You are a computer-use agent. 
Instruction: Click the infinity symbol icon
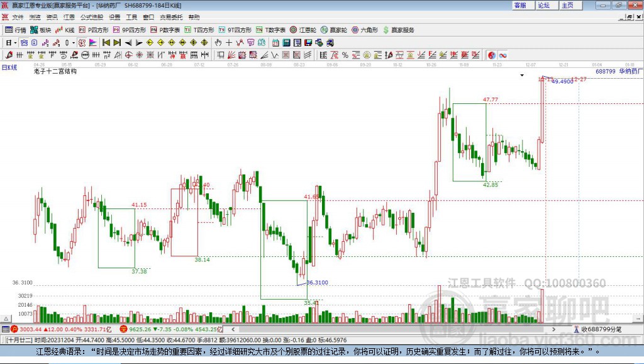[x=502, y=55]
